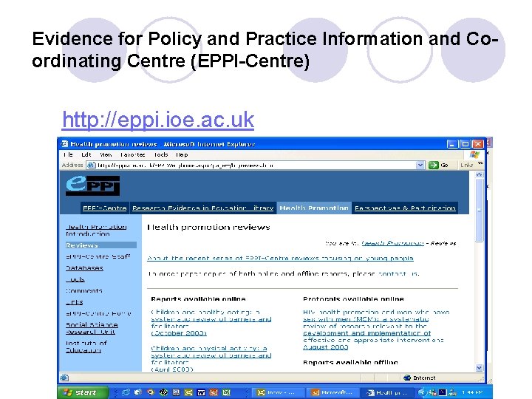Viewport: 532px width, 399px height.
Task: Click the EPPI logo on the page
Action: (92, 185)
